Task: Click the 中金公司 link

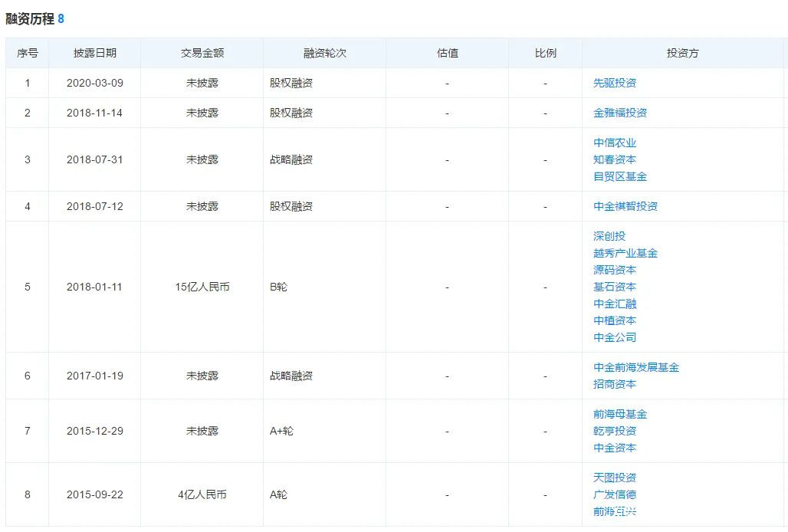Action: click(x=615, y=337)
